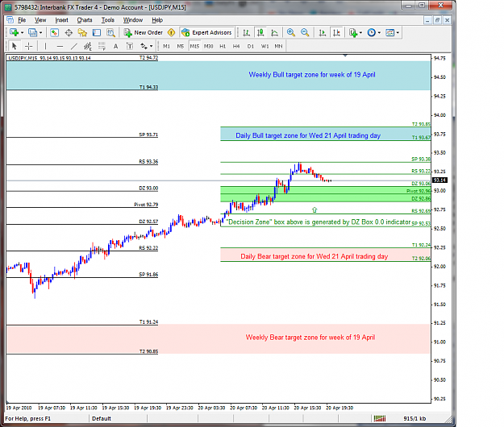
Task: Select the Horizontal Line drawing tool
Action: coord(60,46)
